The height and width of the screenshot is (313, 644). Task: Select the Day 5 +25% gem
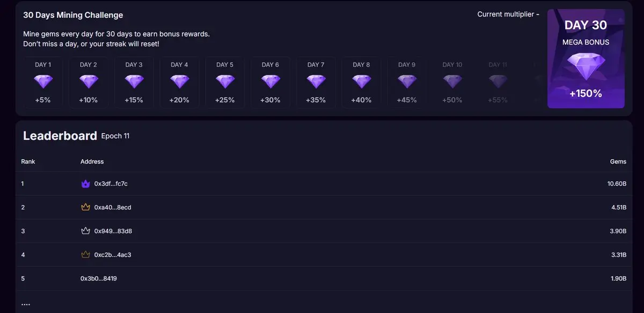(x=225, y=82)
